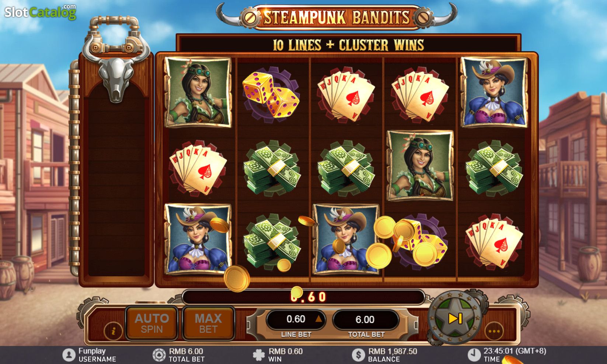Viewport: 607px width, 364px height.
Task: Click the win amount display bar
Action: [304, 297]
